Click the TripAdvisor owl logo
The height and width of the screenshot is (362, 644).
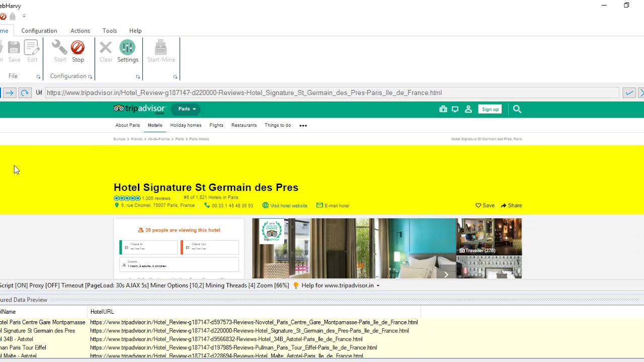pyautogui.click(x=119, y=109)
